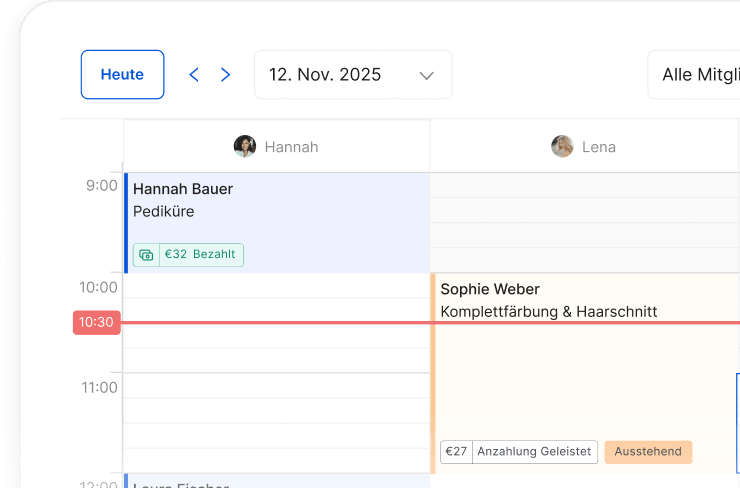Click the €27 deposit amount tag
740x488 pixels.
[456, 452]
